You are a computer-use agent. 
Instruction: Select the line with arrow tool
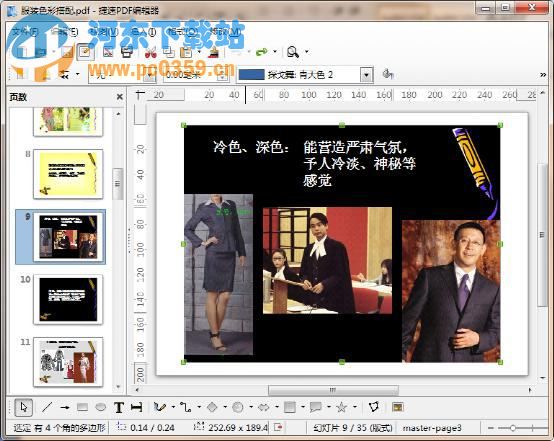pos(65,407)
